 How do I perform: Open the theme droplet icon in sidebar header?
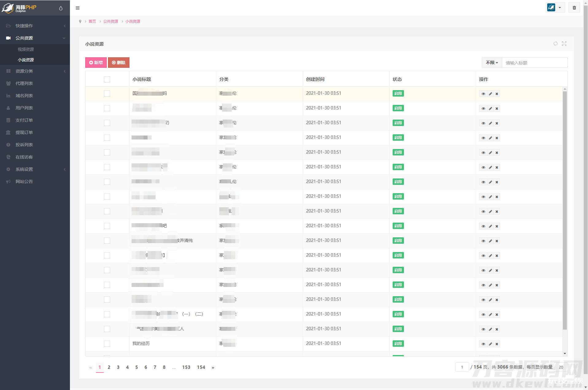(61, 8)
